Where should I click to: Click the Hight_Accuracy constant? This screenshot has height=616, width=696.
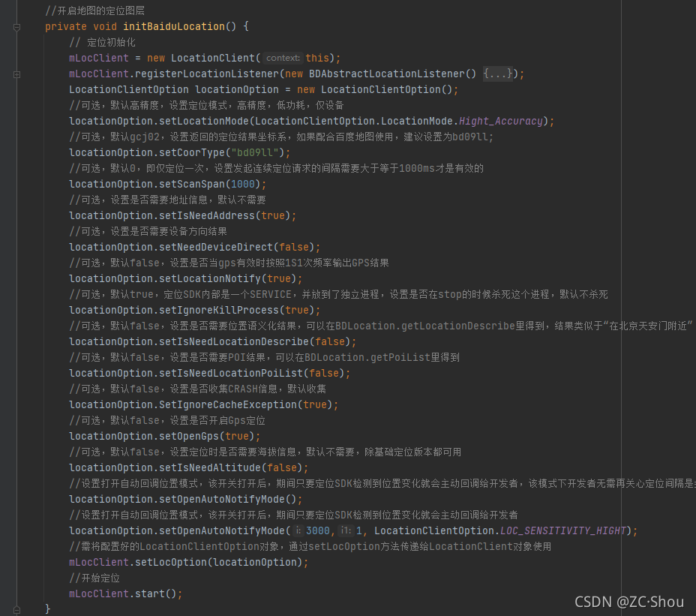point(501,122)
